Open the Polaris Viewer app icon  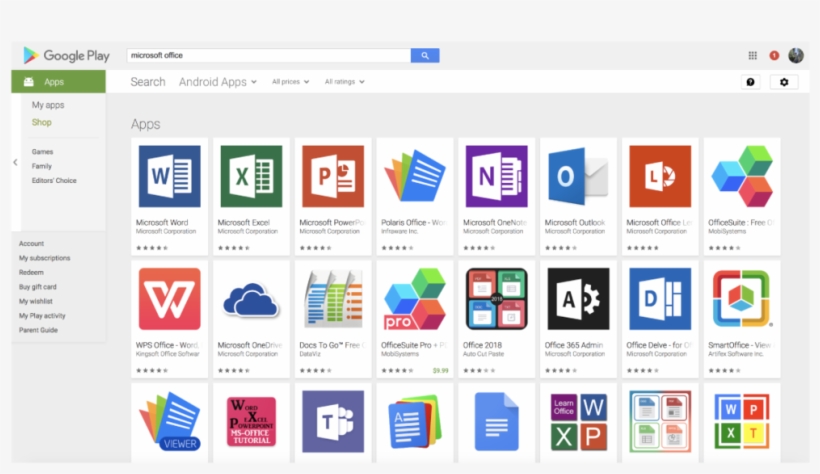point(169,422)
